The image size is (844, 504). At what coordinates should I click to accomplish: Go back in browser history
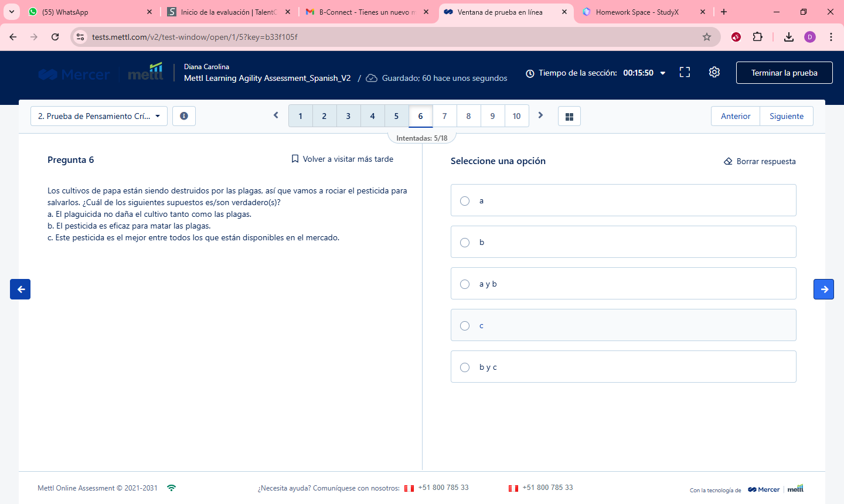click(13, 37)
